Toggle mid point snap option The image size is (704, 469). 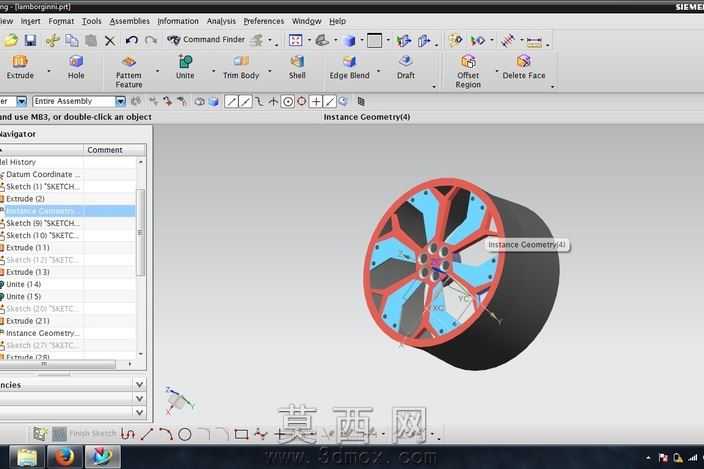click(245, 102)
